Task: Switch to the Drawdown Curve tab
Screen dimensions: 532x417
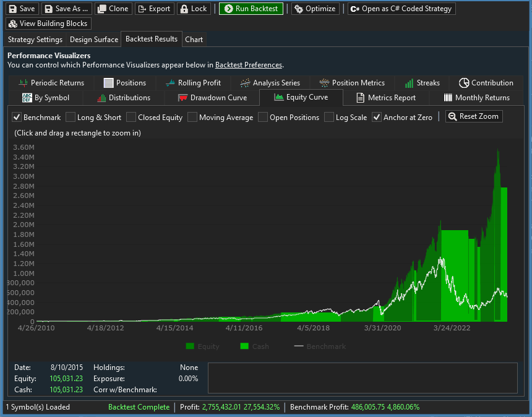Action: click(x=212, y=98)
